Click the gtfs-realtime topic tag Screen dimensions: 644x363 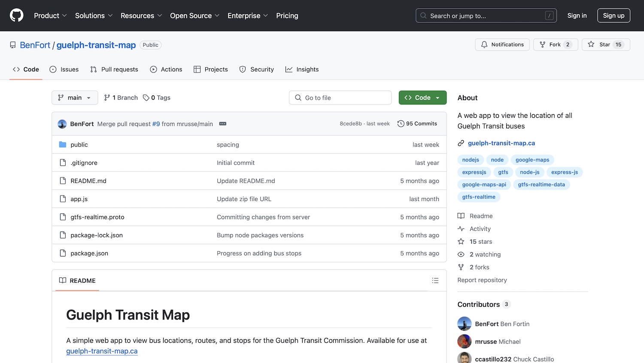pos(479,197)
